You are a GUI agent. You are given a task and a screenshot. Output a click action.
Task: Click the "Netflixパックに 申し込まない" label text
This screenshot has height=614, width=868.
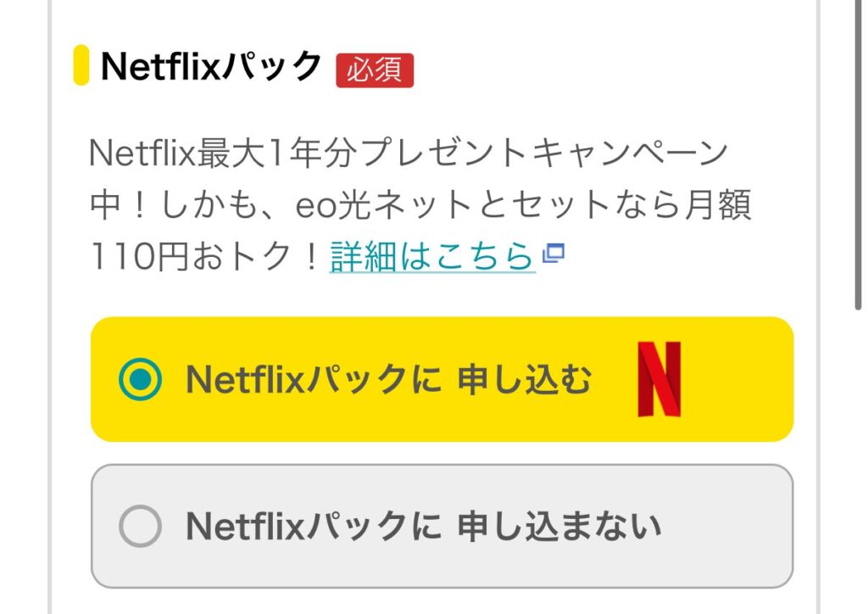(x=423, y=527)
